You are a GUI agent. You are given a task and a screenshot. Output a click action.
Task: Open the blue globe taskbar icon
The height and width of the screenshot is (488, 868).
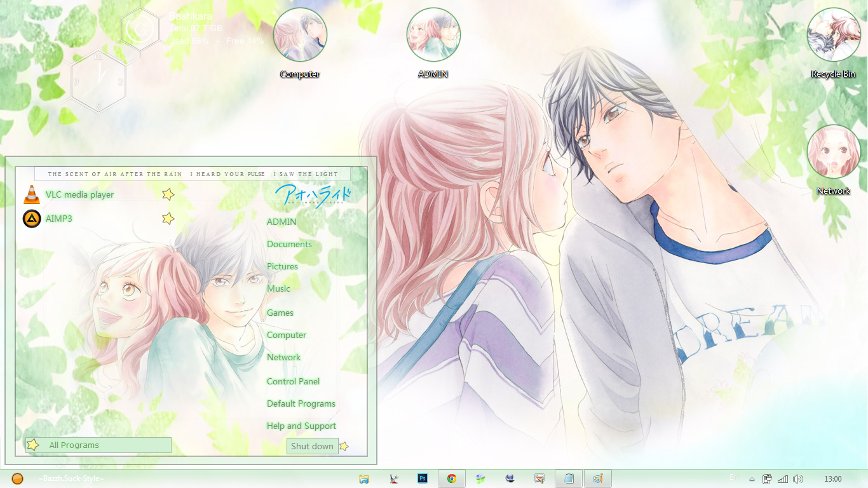click(x=510, y=478)
